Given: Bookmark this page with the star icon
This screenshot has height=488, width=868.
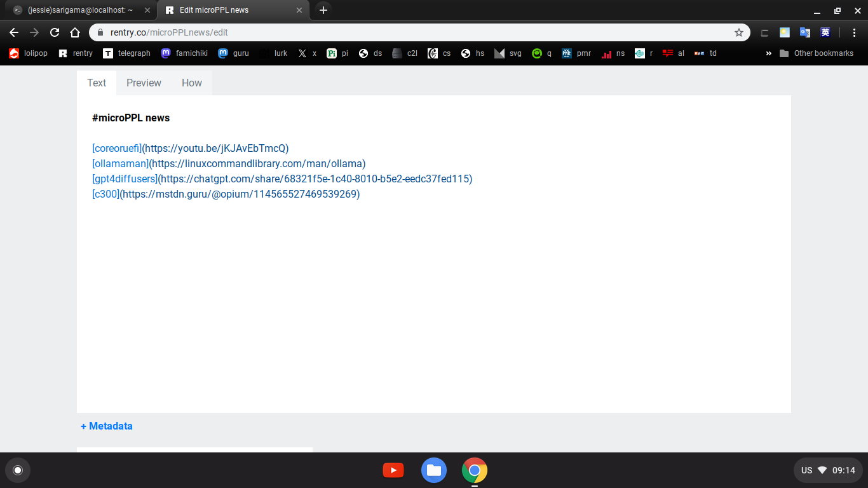Looking at the screenshot, I should [x=739, y=32].
